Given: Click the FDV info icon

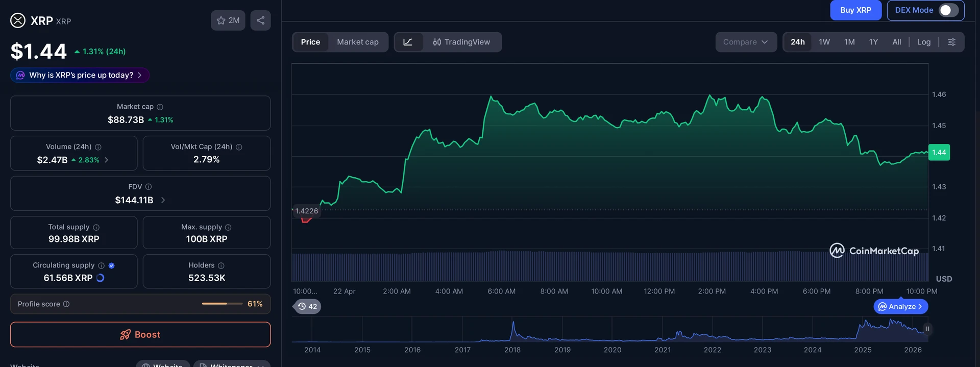Looking at the screenshot, I should pos(149,187).
